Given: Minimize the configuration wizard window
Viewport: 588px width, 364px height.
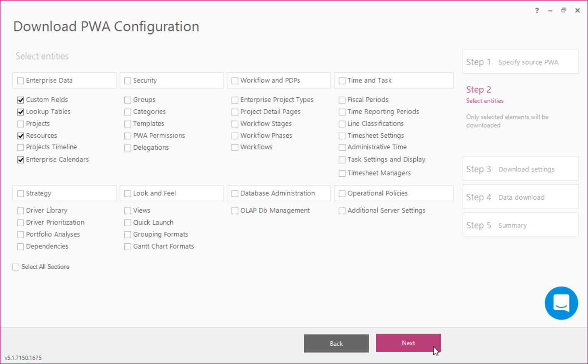Looking at the screenshot, I should (550, 10).
